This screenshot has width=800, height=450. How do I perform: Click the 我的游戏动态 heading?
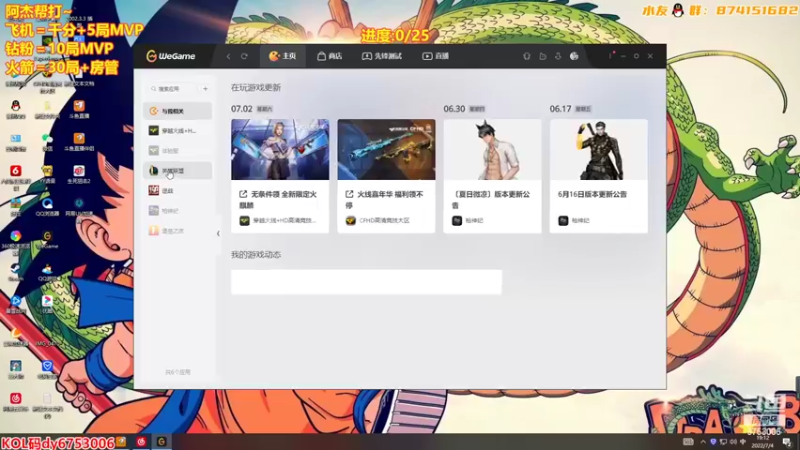pos(256,255)
